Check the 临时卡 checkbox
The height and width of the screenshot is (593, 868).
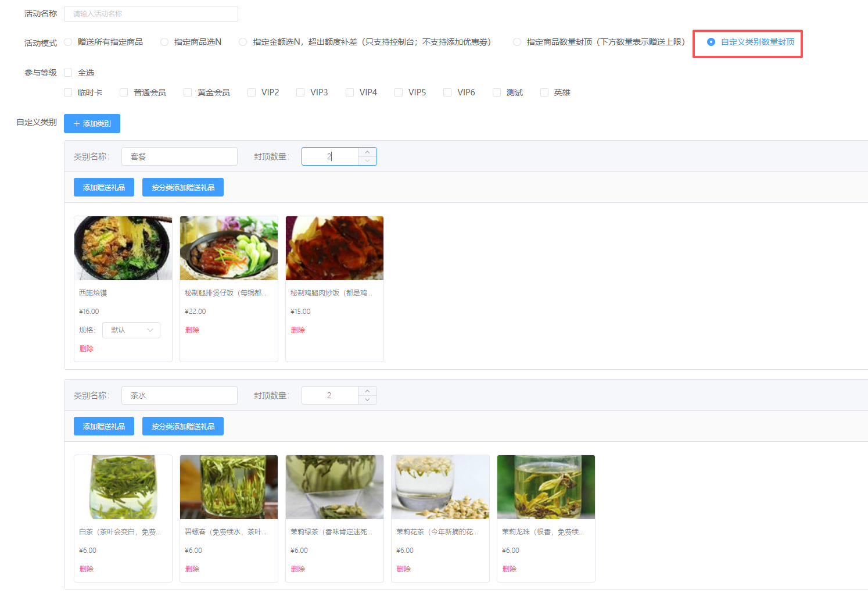click(68, 92)
